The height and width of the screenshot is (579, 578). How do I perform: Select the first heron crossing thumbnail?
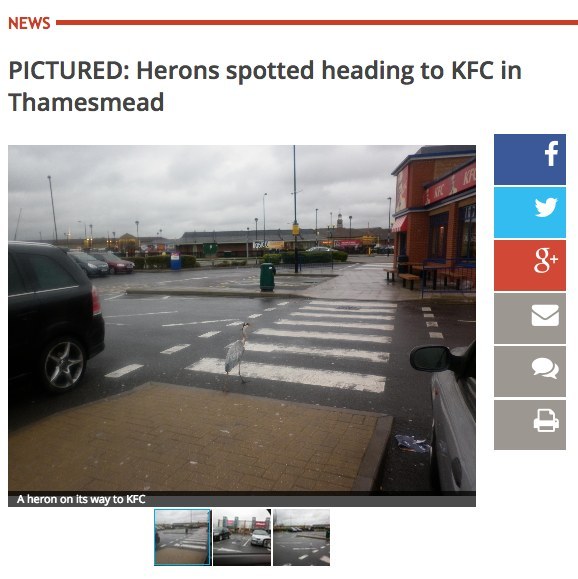point(182,537)
